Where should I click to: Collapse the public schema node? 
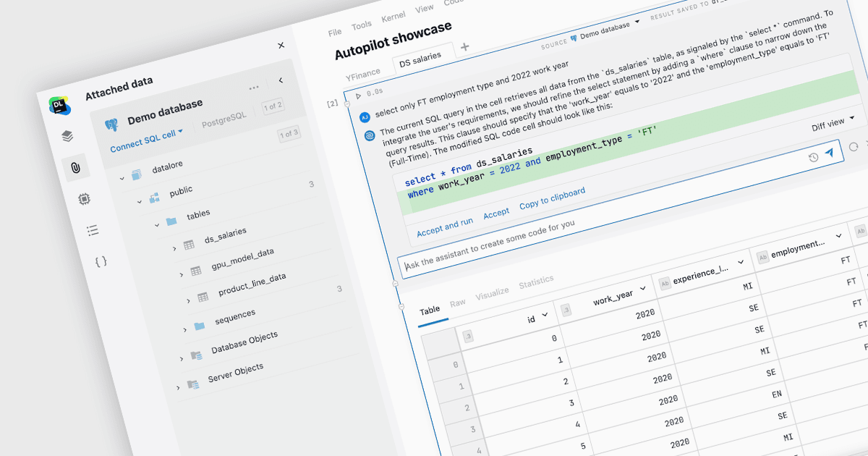tap(140, 200)
